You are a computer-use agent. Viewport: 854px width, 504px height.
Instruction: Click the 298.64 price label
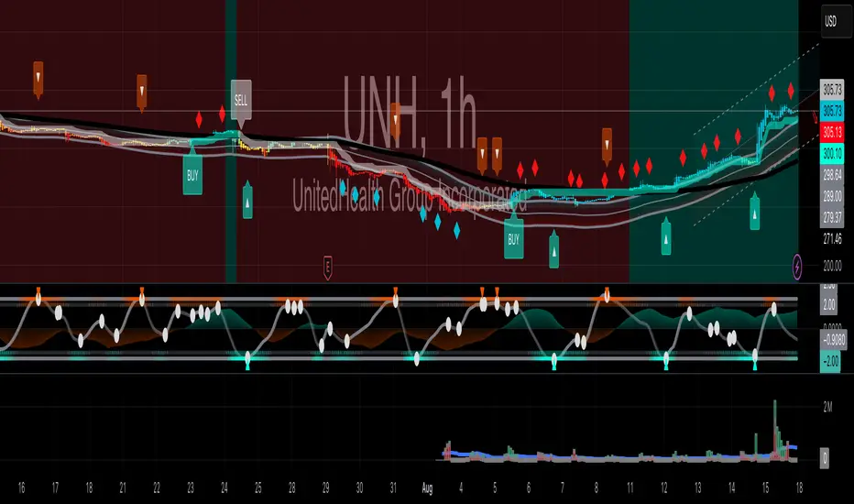[x=832, y=175]
